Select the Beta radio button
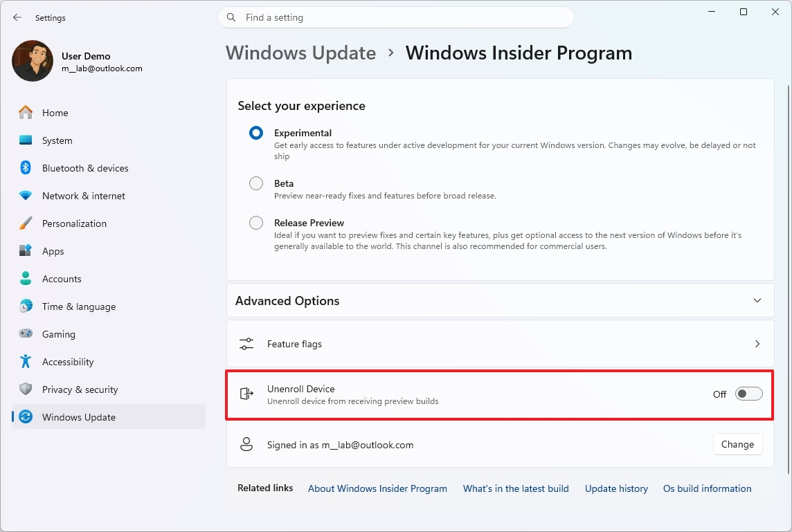The height and width of the screenshot is (532, 792). 256,183
